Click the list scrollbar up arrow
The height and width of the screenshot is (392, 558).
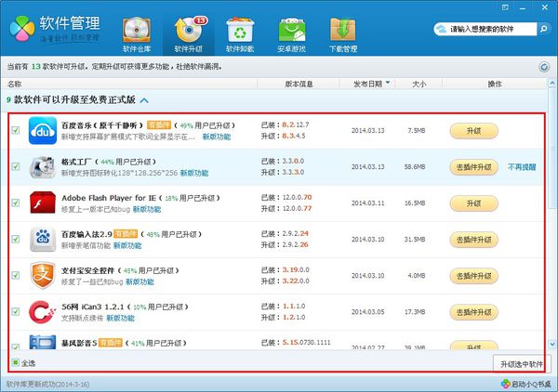[551, 84]
